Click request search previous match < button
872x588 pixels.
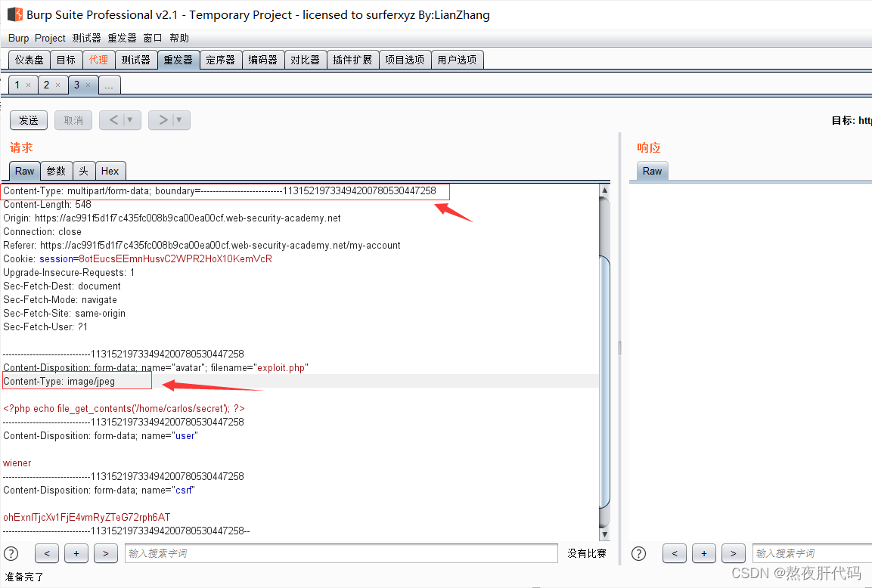click(48, 553)
